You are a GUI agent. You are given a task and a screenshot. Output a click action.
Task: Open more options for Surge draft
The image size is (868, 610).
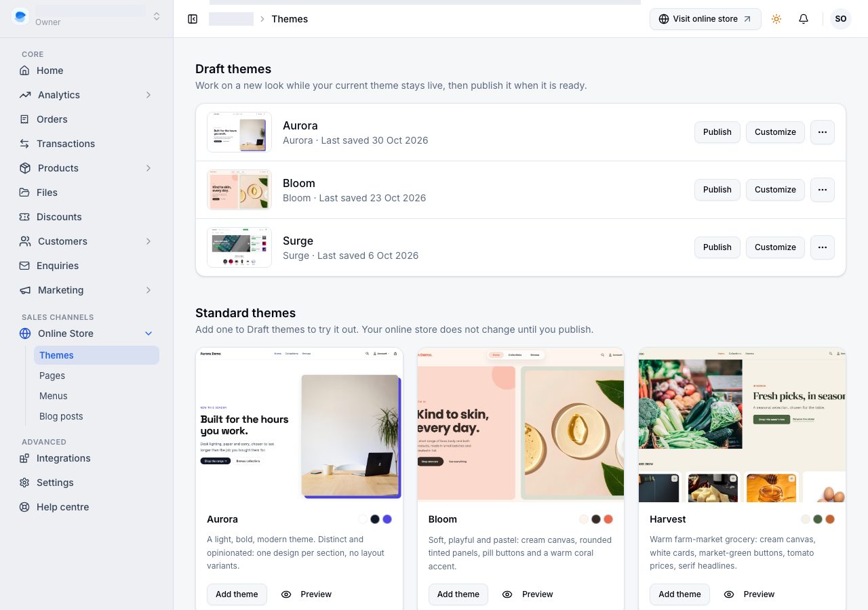coord(823,247)
